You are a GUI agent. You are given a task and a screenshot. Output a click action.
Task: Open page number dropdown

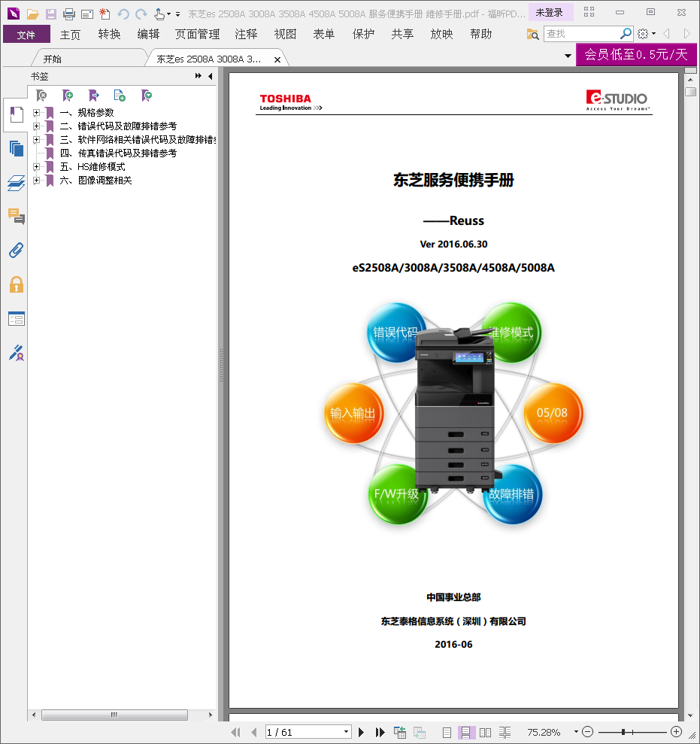346,732
